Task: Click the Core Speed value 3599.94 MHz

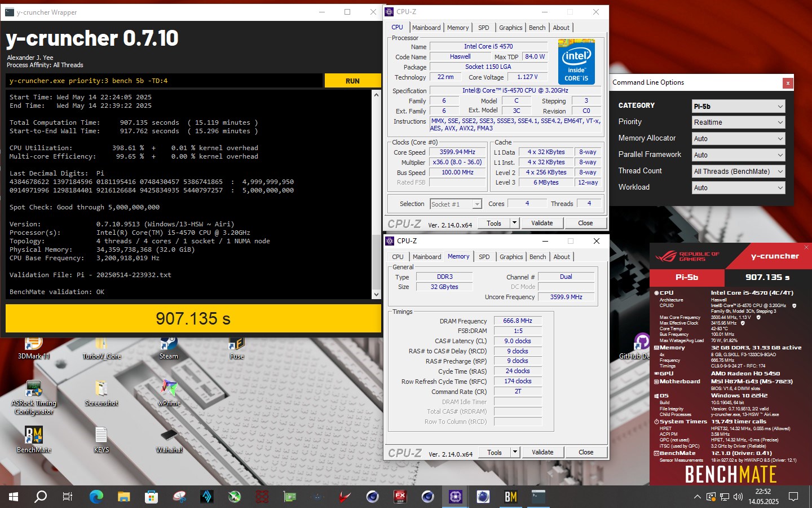Action: (x=457, y=152)
